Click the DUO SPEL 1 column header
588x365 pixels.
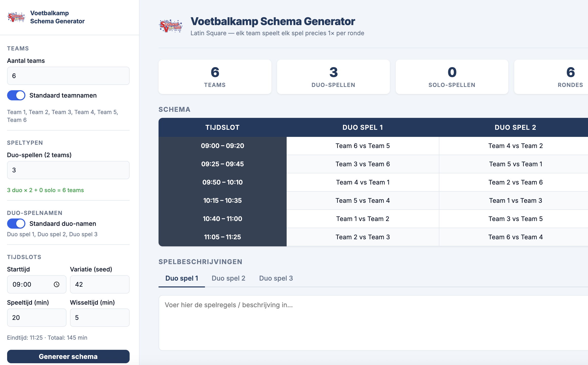coord(363,127)
